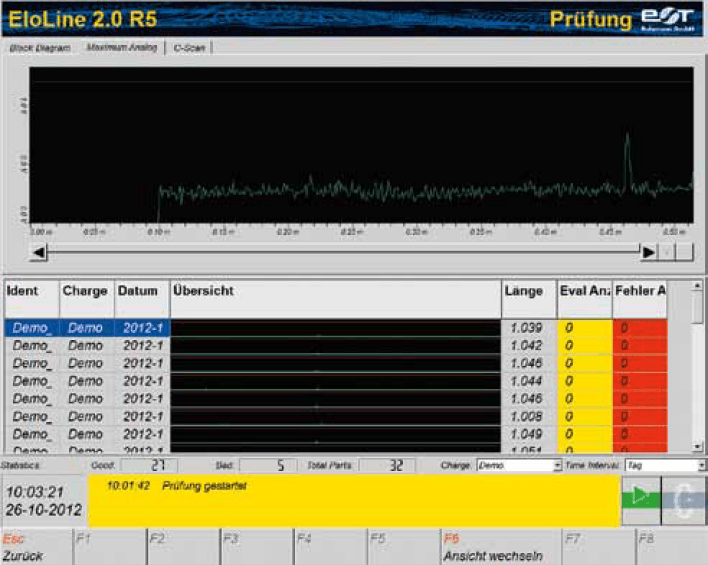Open the Time Interval dropdown showing Tag
This screenshot has height=565, width=708.
[x=665, y=465]
